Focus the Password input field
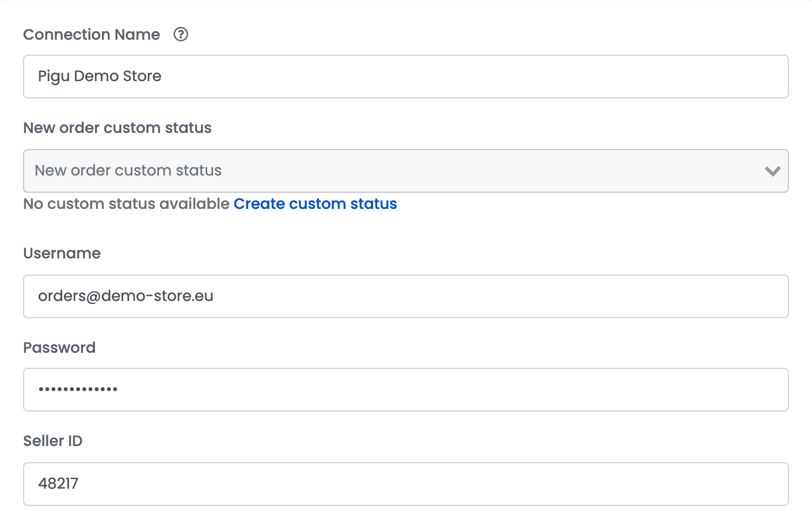The width and height of the screenshot is (812, 518). (x=405, y=390)
